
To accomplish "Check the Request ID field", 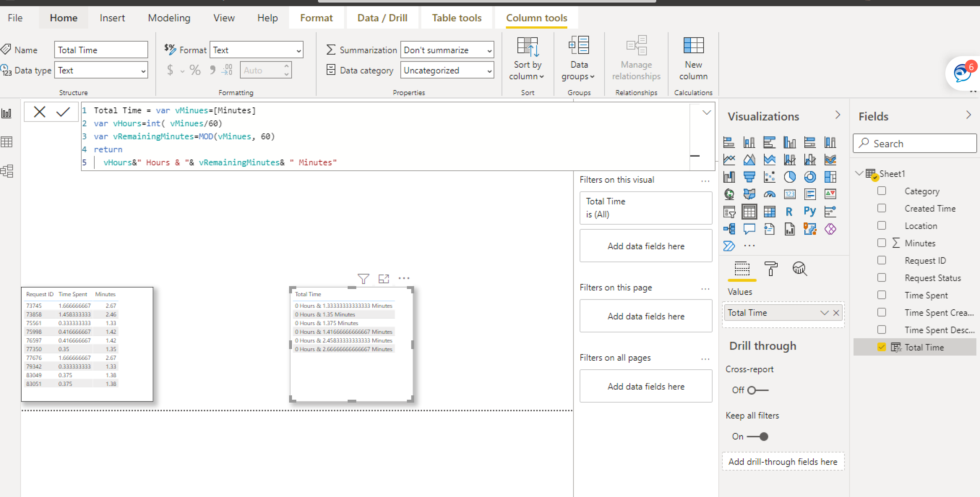I will point(881,260).
